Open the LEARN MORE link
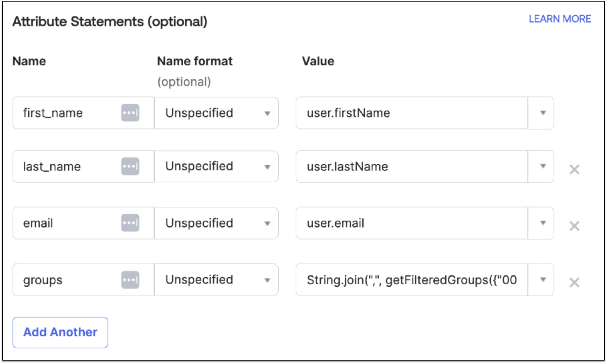607x364 pixels. click(560, 19)
